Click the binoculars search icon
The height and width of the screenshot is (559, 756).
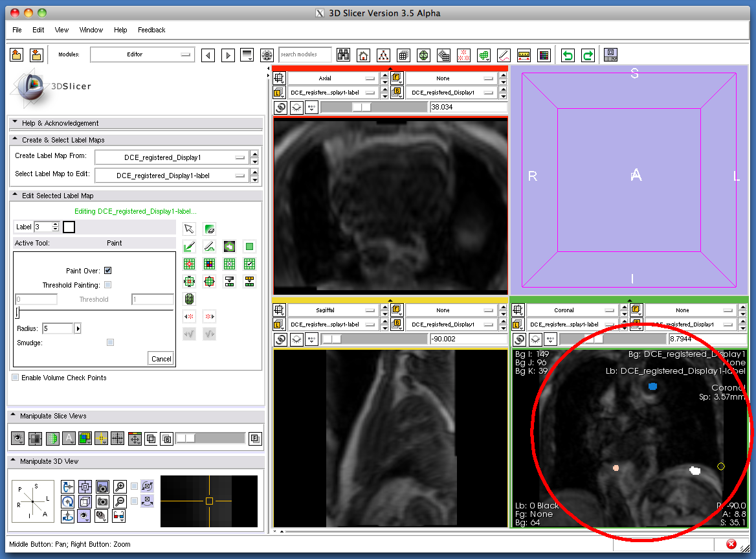(x=343, y=55)
